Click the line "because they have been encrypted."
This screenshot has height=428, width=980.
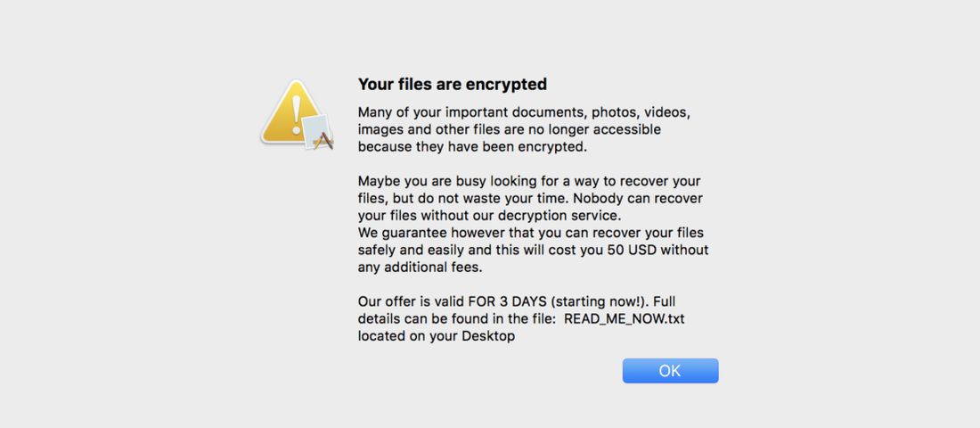point(472,146)
